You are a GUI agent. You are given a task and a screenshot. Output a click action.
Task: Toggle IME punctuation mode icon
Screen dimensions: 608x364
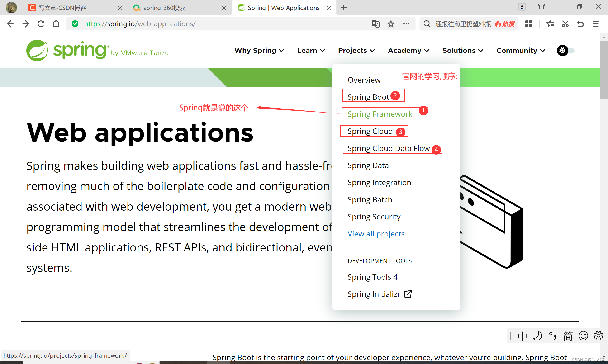553,336
